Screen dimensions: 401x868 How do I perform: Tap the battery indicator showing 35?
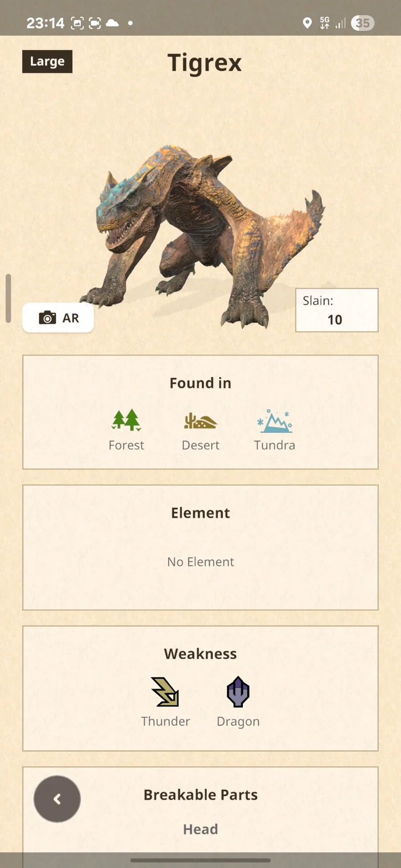363,23
